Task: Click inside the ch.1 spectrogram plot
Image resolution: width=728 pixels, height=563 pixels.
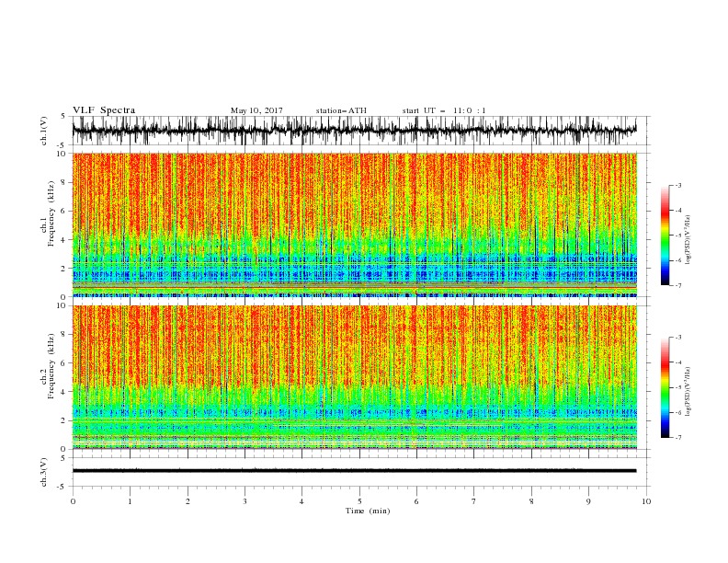Action: 355,224
